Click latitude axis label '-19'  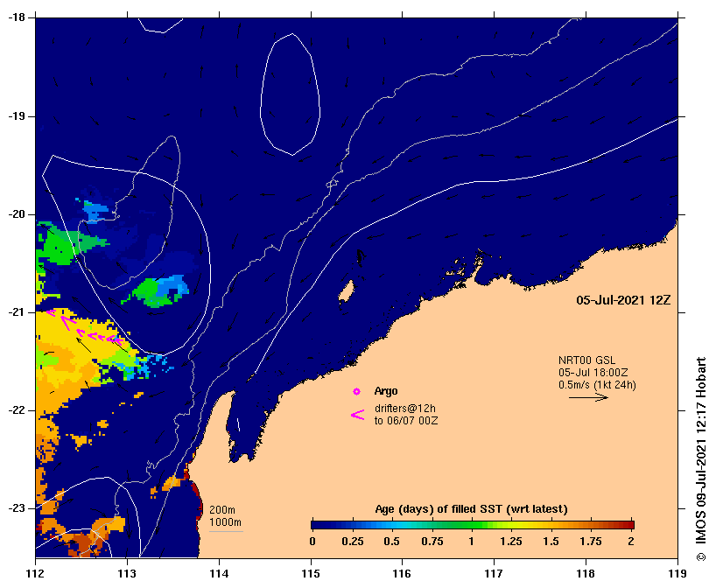(x=15, y=116)
